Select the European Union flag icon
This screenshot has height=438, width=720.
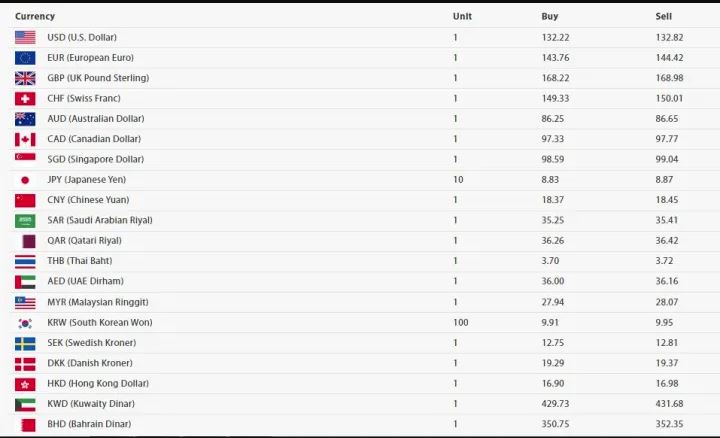(x=25, y=58)
